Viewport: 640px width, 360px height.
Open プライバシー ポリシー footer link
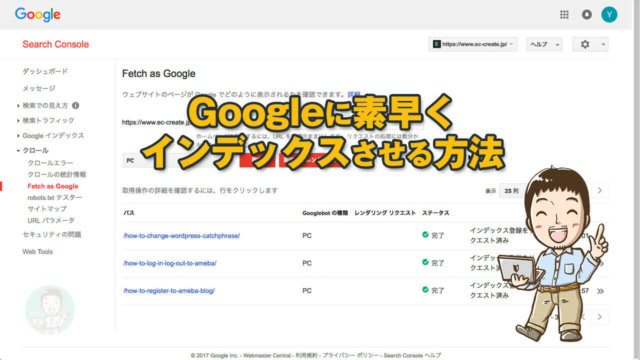point(351,356)
